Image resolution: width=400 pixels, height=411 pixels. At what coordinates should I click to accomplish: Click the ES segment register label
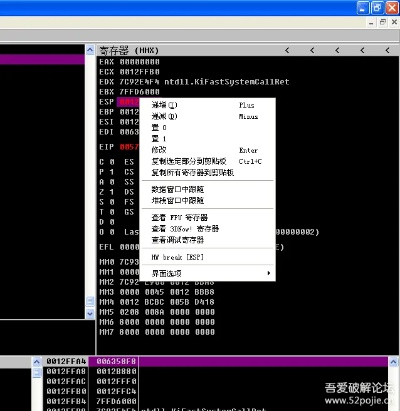click(x=129, y=162)
